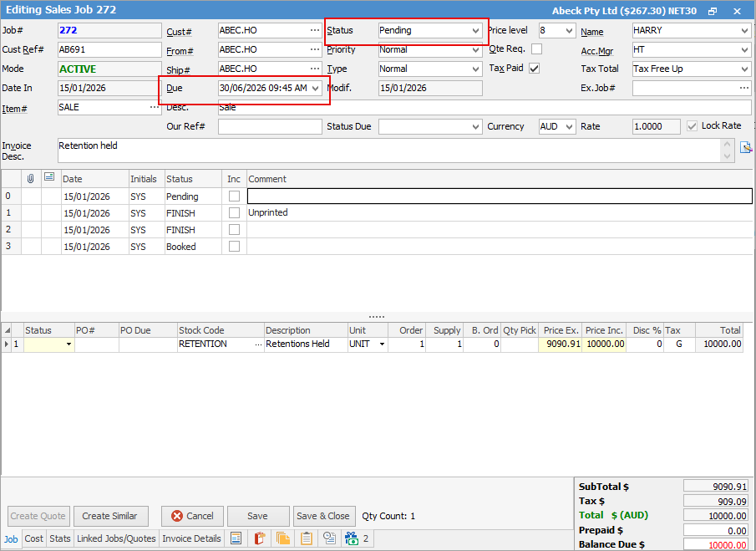Open the red book documents tab icon
The height and width of the screenshot is (551, 756).
(260, 538)
